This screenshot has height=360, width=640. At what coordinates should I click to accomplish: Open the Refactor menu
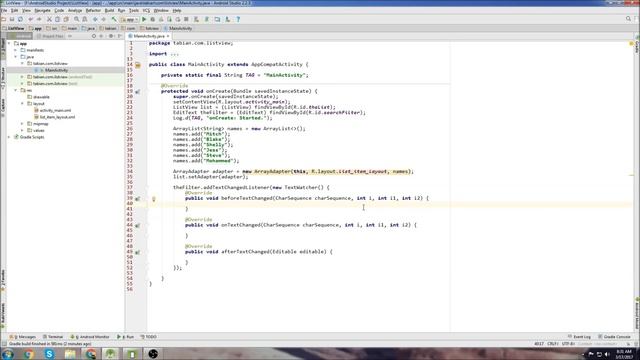point(93,11)
